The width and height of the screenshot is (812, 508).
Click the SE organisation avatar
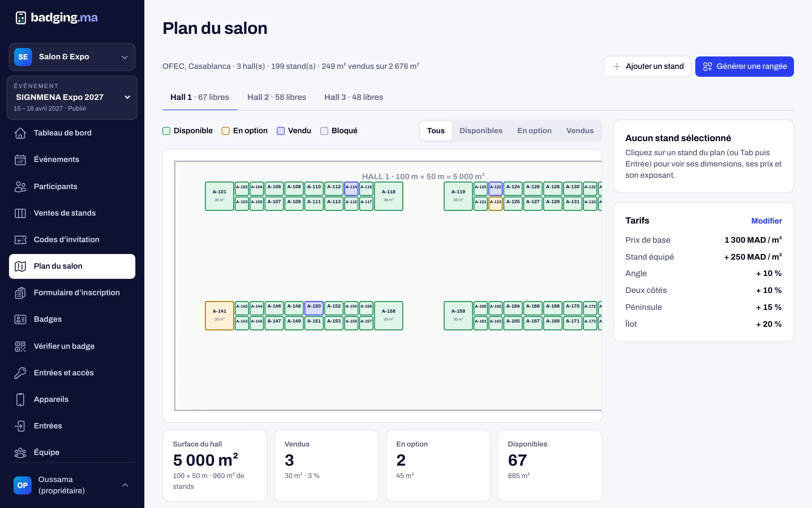[23, 57]
